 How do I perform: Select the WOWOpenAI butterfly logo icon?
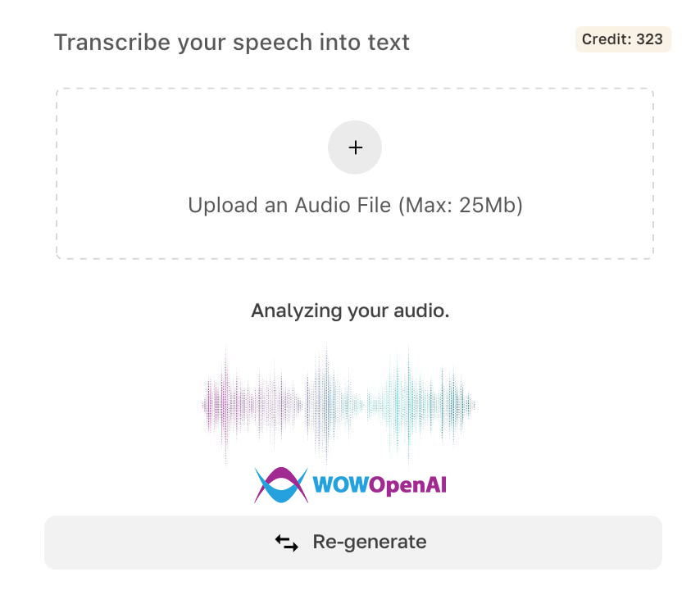tap(280, 484)
